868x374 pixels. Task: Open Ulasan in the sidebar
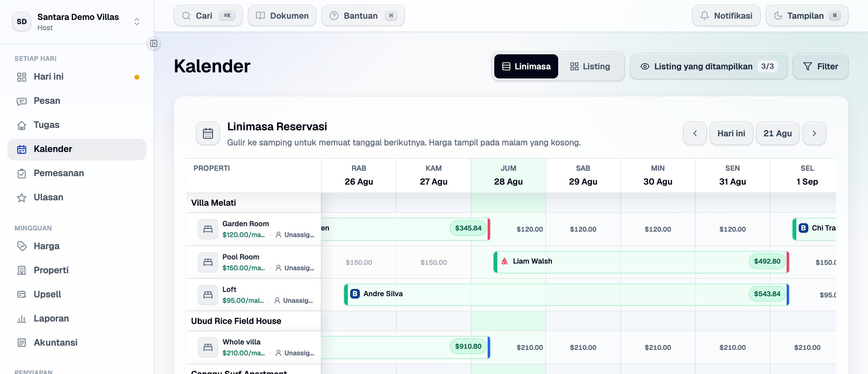point(77,197)
